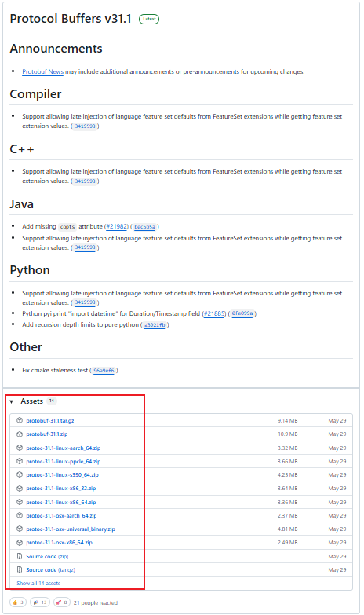The height and width of the screenshot is (615, 364).
Task: Click the Other heading
Action: 26,346
